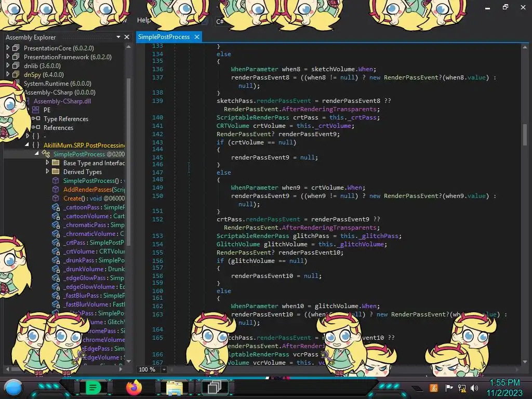
Task: Click the Base Type and Interfaces folder icon
Action: pos(56,163)
